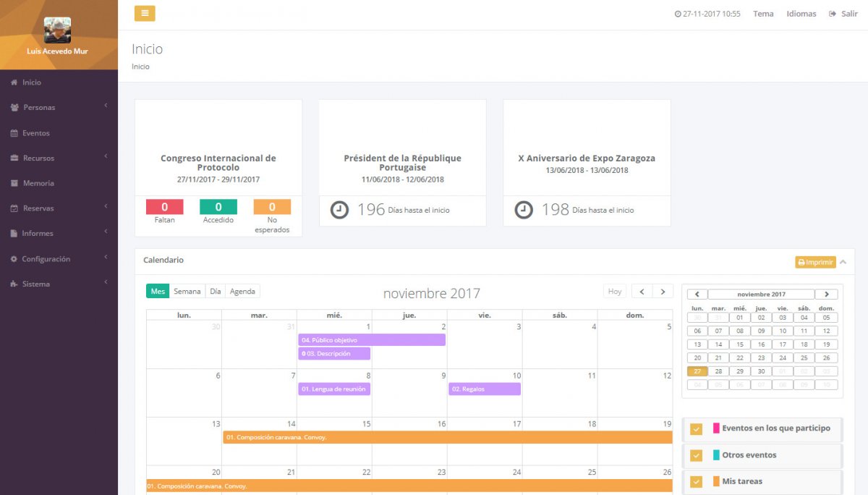Click the Salir logout icon
The width and height of the screenshot is (868, 495).
833,14
